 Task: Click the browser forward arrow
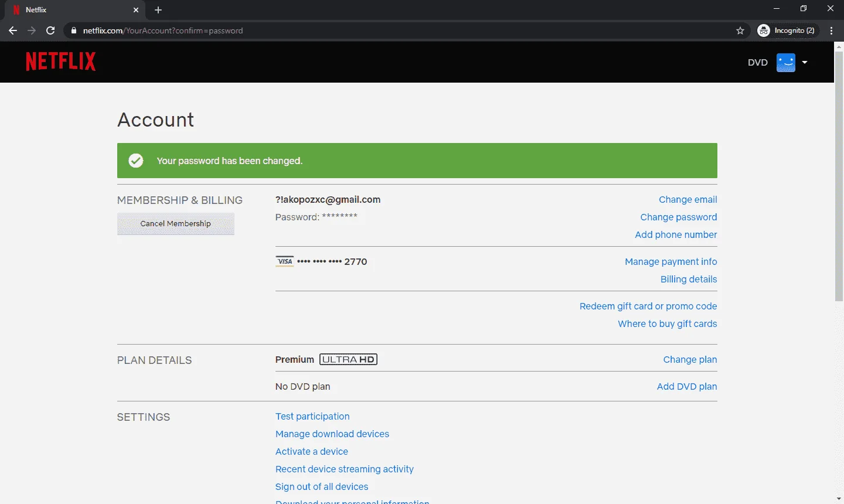[x=32, y=30]
